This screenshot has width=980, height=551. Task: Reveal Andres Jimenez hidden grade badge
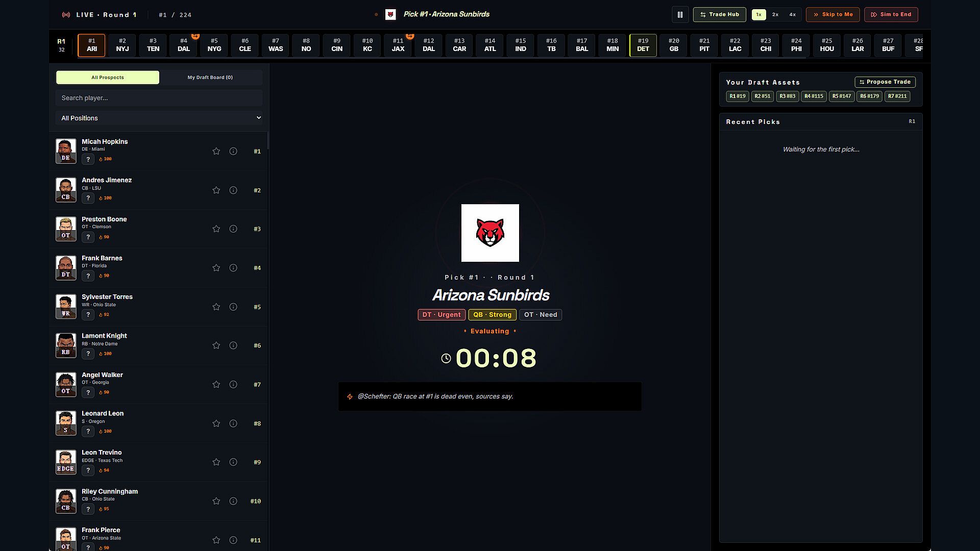[x=88, y=198]
